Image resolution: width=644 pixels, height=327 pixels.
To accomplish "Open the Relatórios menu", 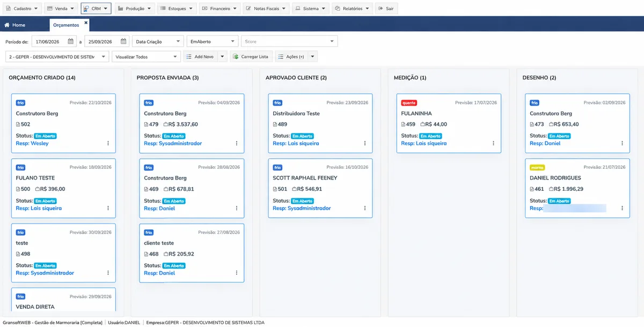I will pos(353,9).
